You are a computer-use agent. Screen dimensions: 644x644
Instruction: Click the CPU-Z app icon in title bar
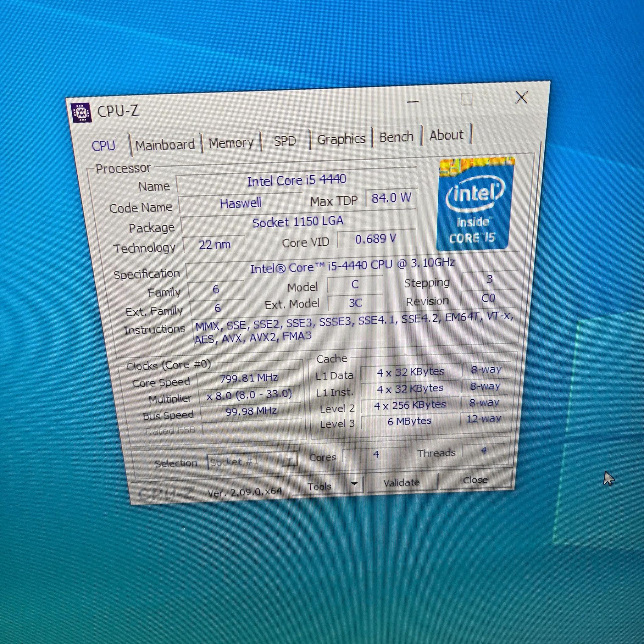coord(81,112)
